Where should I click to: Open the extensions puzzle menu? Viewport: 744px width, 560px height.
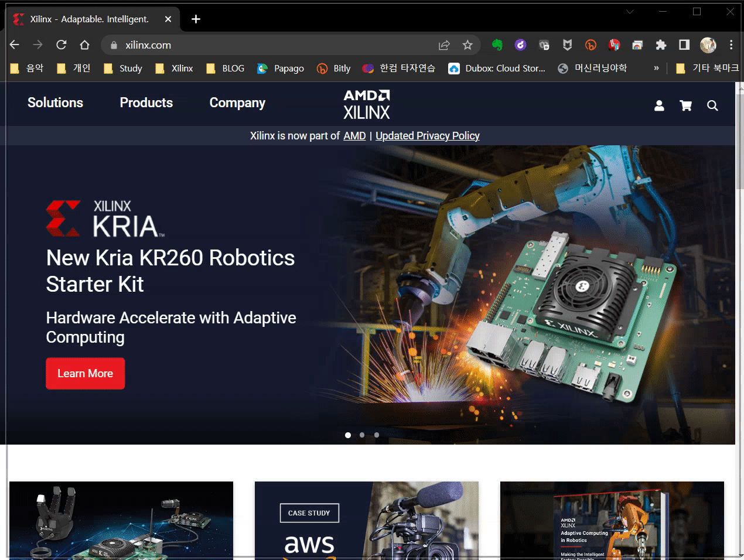[661, 45]
